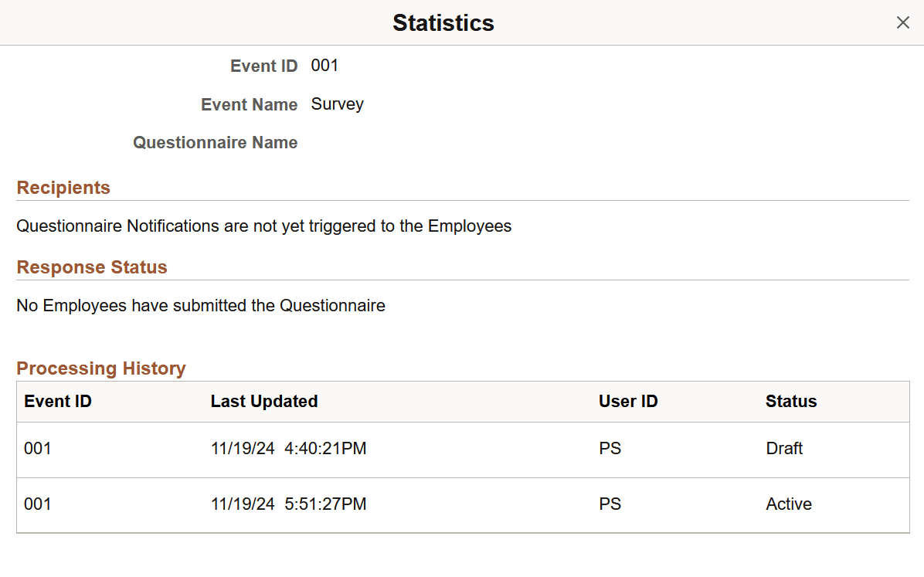Click the timestamp 11/19/24 5:51:27PM
The height and width of the screenshot is (577, 924).
[289, 504]
